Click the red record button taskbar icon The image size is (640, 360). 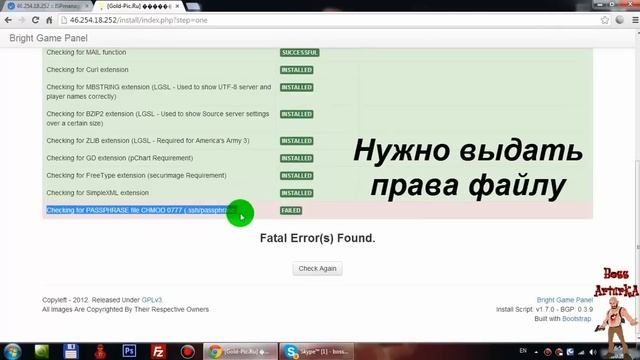[187, 351]
